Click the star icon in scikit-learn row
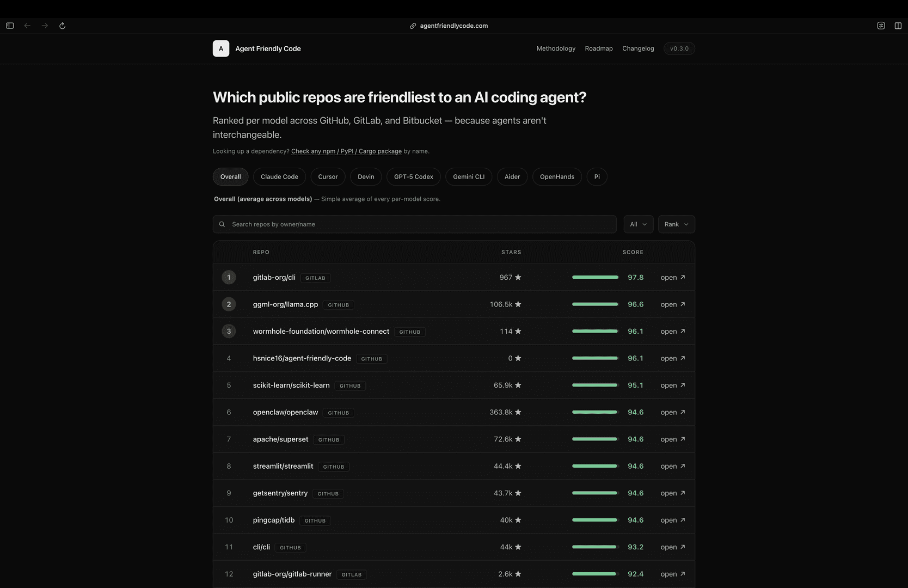Image resolution: width=908 pixels, height=588 pixels. pyautogui.click(x=518, y=385)
